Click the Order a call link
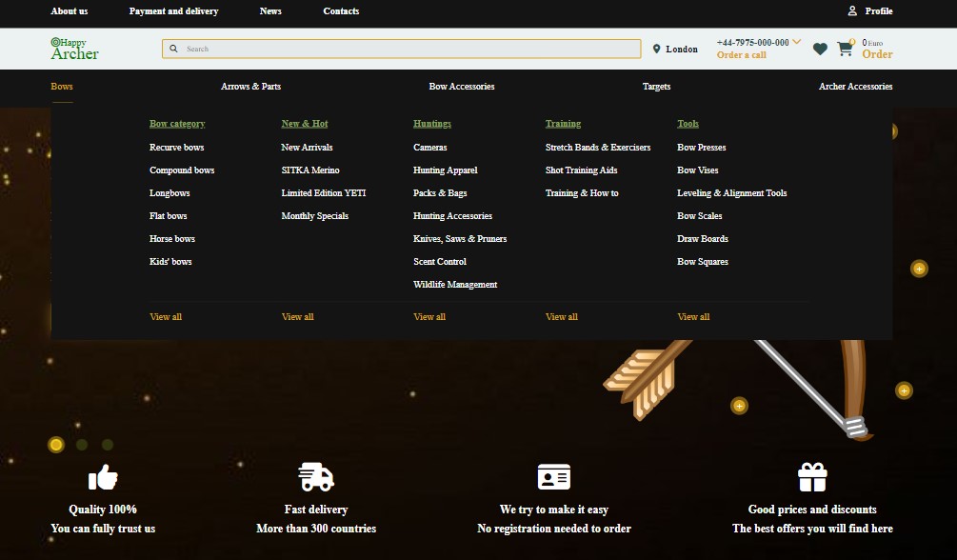957x560 pixels. click(741, 55)
